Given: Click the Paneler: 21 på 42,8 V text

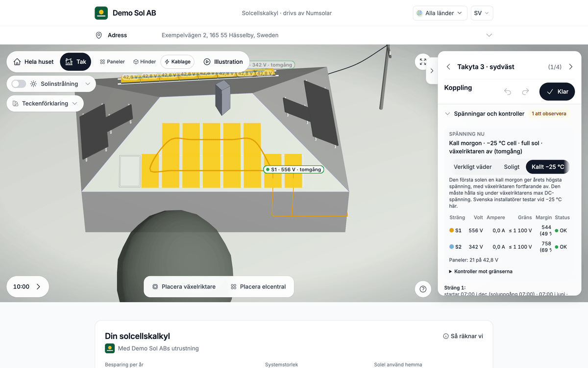Looking at the screenshot, I should pos(474,260).
